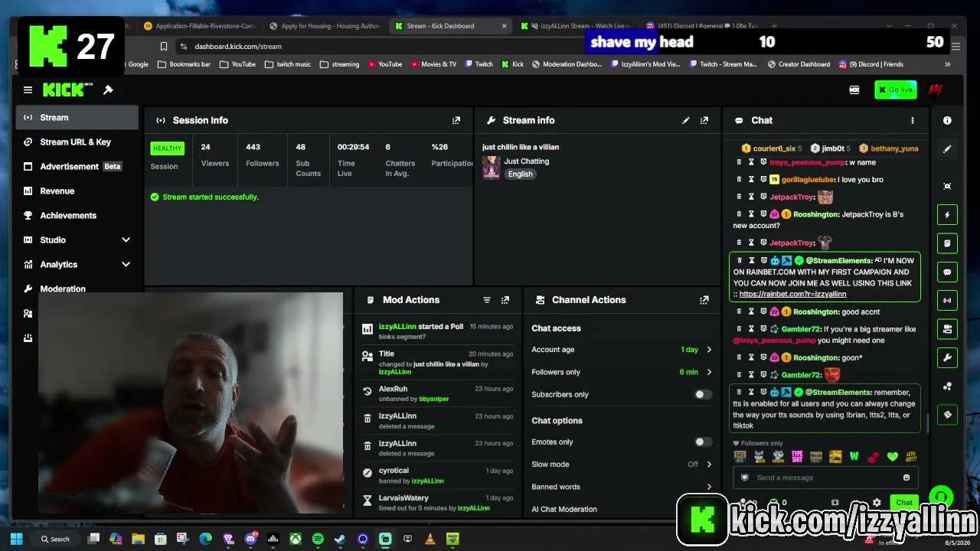Open the Creator Dashboard bookmark
The width and height of the screenshot is (980, 551).
[798, 64]
